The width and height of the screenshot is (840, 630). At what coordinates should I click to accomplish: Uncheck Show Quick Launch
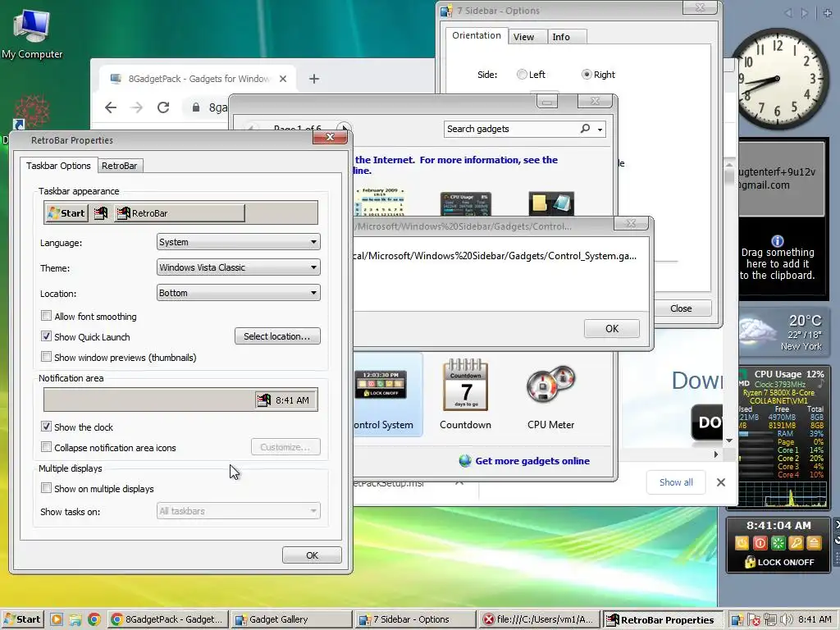tap(47, 336)
